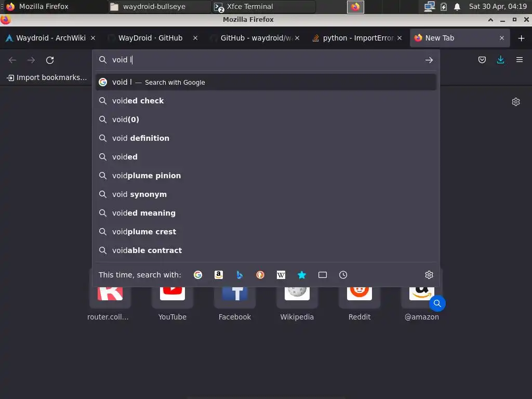Open search settings gear in dropdown

point(429,275)
